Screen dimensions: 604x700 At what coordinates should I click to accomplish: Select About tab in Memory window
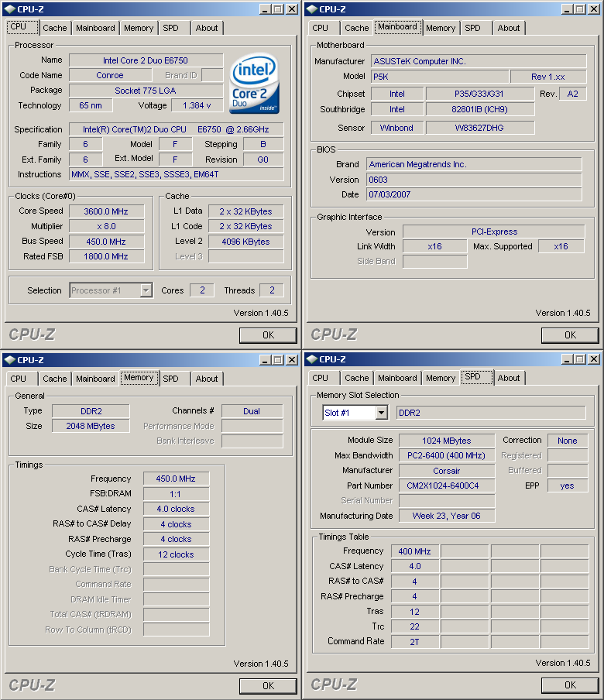click(207, 379)
